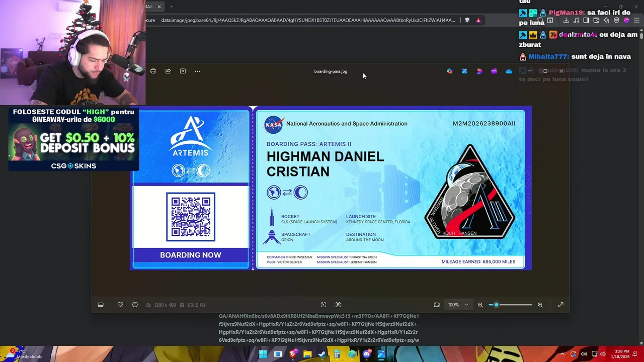Open Windows Start menu
Screen dimensions: 644x362
(263, 354)
